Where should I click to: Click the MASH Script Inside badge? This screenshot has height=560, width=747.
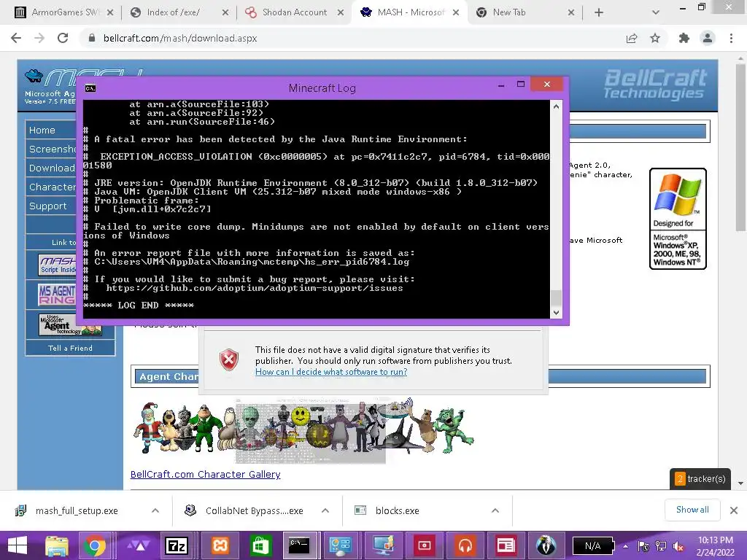click(57, 265)
